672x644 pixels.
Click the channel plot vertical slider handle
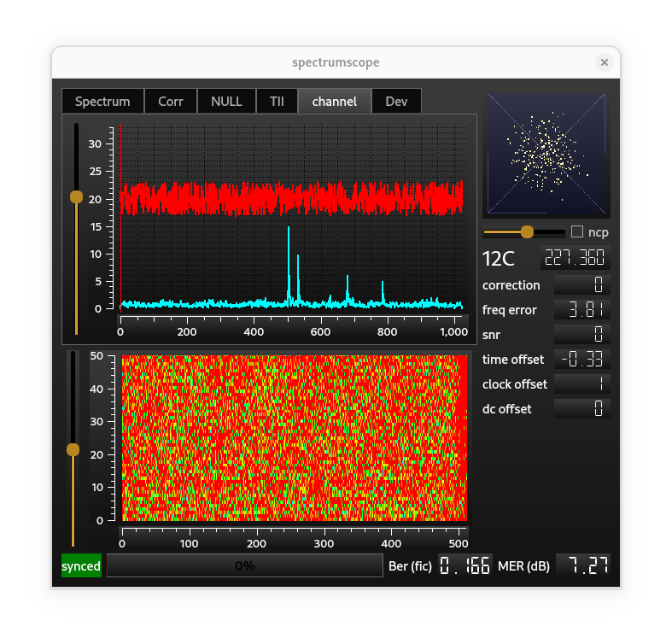[x=76, y=196]
